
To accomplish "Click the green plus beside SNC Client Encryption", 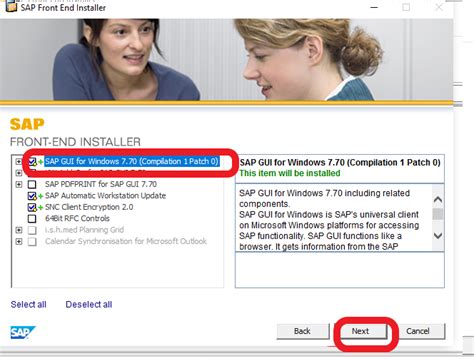I will point(40,207).
